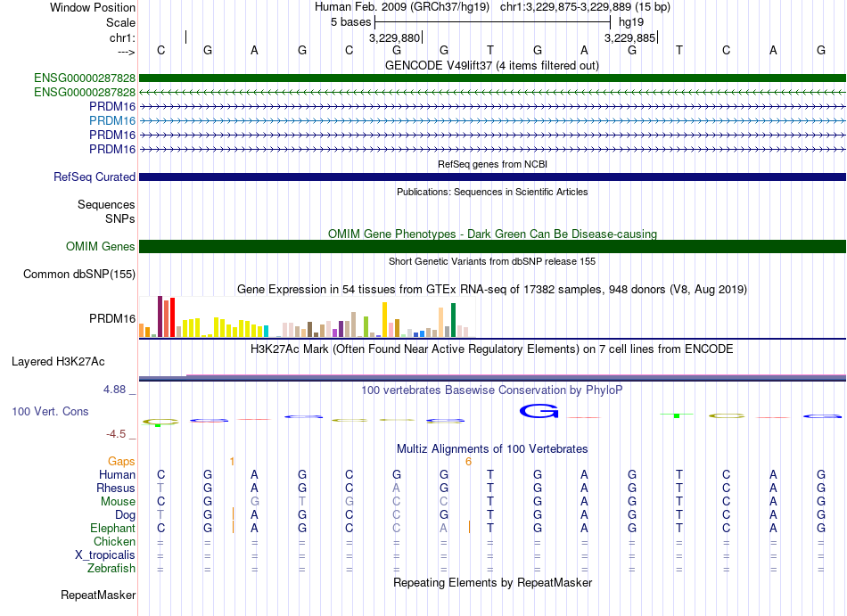Click the tall dark green GTEx expression bar
847x616 pixels.
453,320
